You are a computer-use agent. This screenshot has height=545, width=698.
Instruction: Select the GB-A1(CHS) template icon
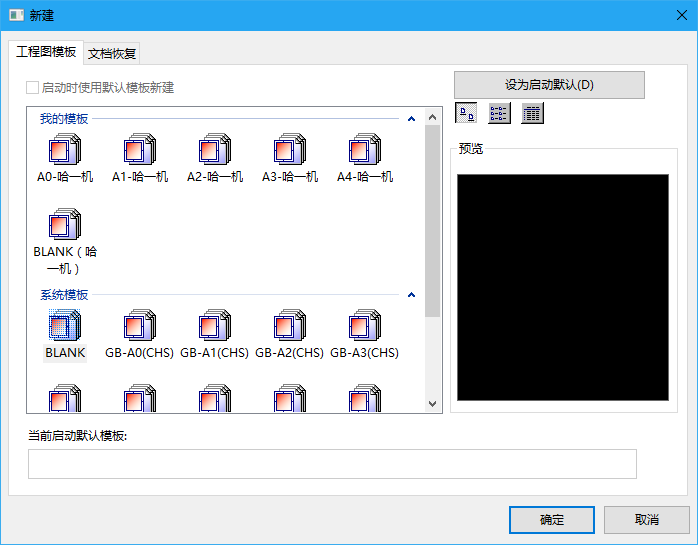tap(215, 325)
